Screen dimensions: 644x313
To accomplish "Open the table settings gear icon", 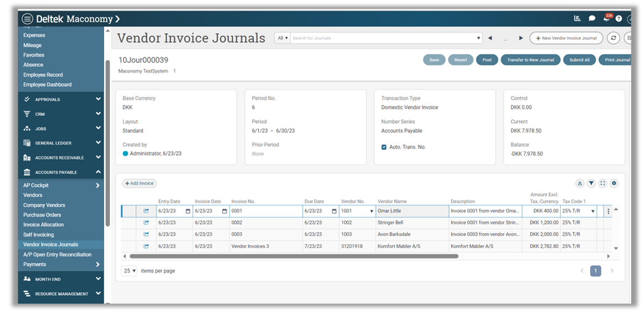I will (x=614, y=183).
